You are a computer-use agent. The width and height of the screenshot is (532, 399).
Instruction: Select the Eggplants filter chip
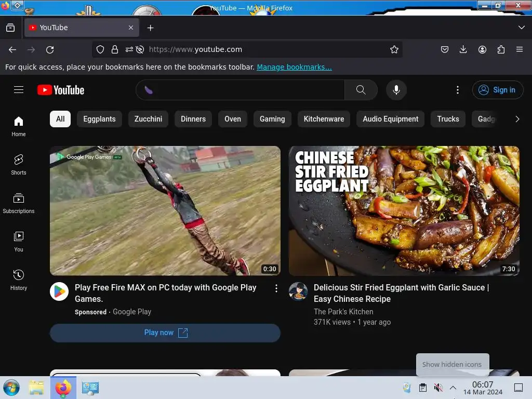point(99,119)
